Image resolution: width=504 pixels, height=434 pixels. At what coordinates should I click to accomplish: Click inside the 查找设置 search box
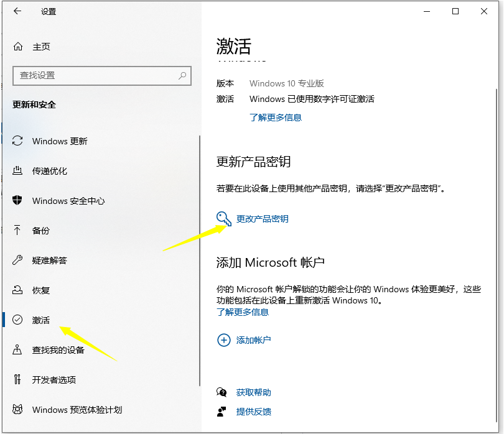(101, 75)
